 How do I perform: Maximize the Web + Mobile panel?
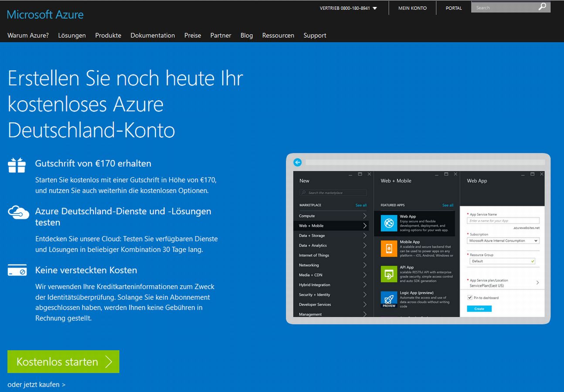446,174
